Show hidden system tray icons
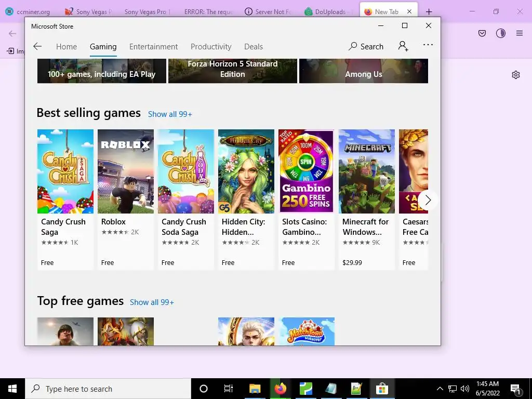532x399 pixels. click(x=440, y=389)
